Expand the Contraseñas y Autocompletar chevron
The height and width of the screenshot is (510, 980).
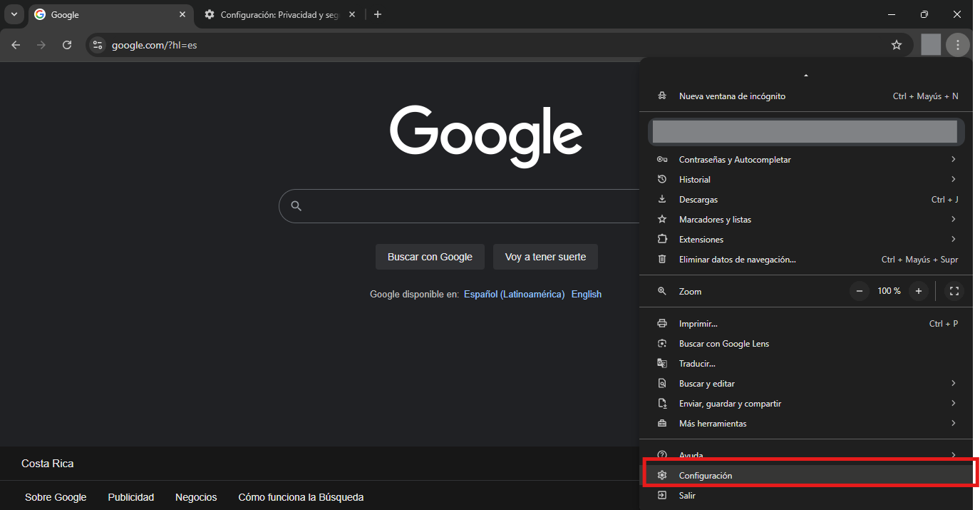[x=954, y=159]
